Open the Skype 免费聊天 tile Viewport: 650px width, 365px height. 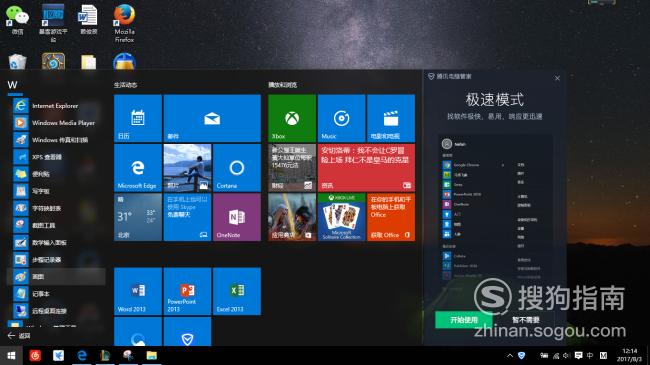coord(187,217)
